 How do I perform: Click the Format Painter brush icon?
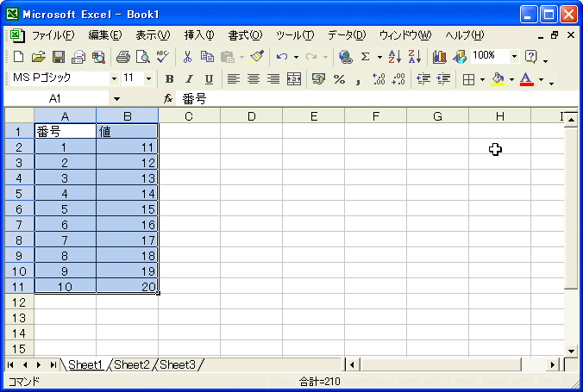click(x=256, y=57)
